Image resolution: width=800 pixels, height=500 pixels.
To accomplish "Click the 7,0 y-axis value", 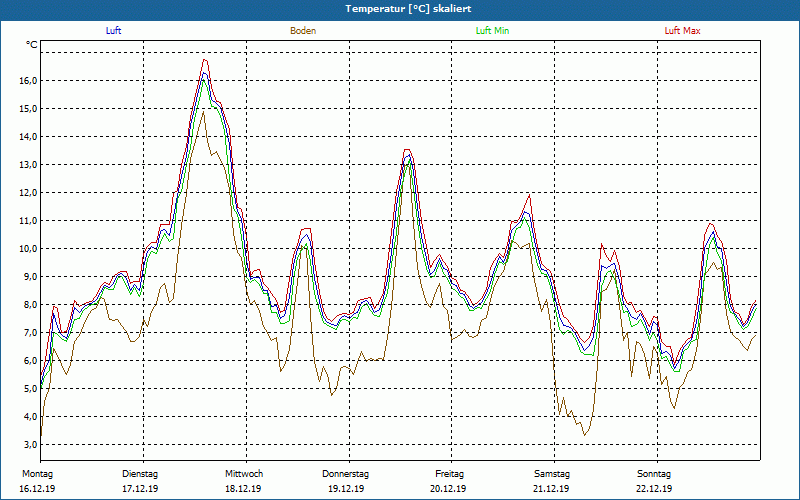I will [x=30, y=333].
